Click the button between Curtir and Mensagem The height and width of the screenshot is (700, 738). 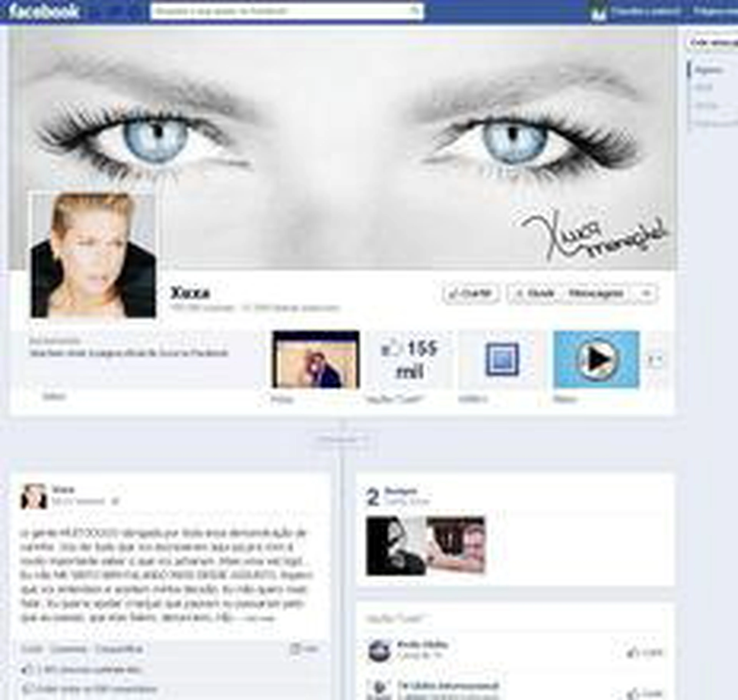534,293
